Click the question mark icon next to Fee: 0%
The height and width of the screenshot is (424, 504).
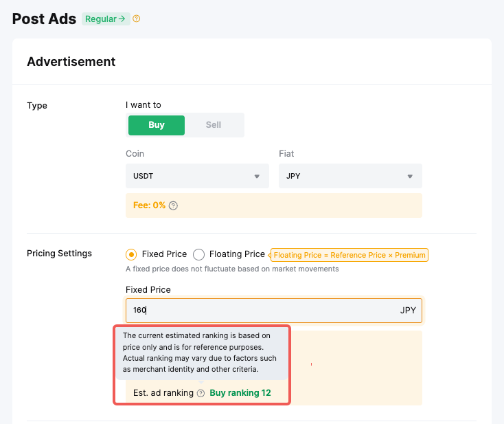(173, 205)
